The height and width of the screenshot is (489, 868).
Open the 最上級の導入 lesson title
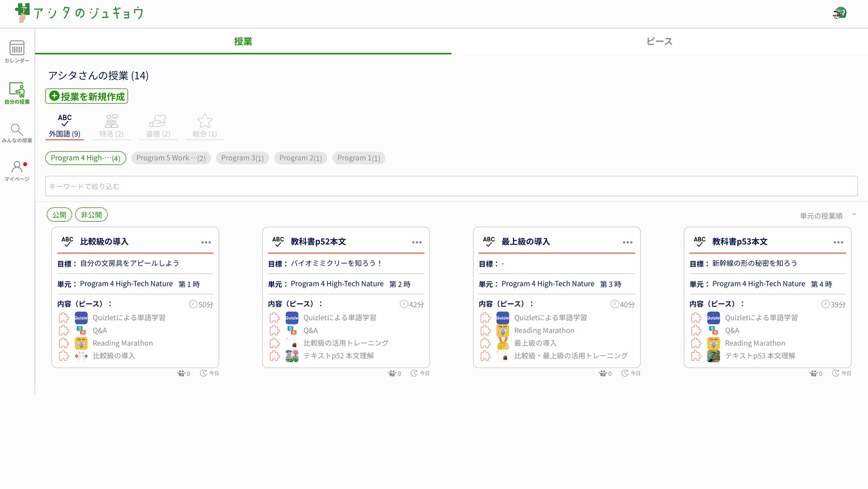coord(526,241)
